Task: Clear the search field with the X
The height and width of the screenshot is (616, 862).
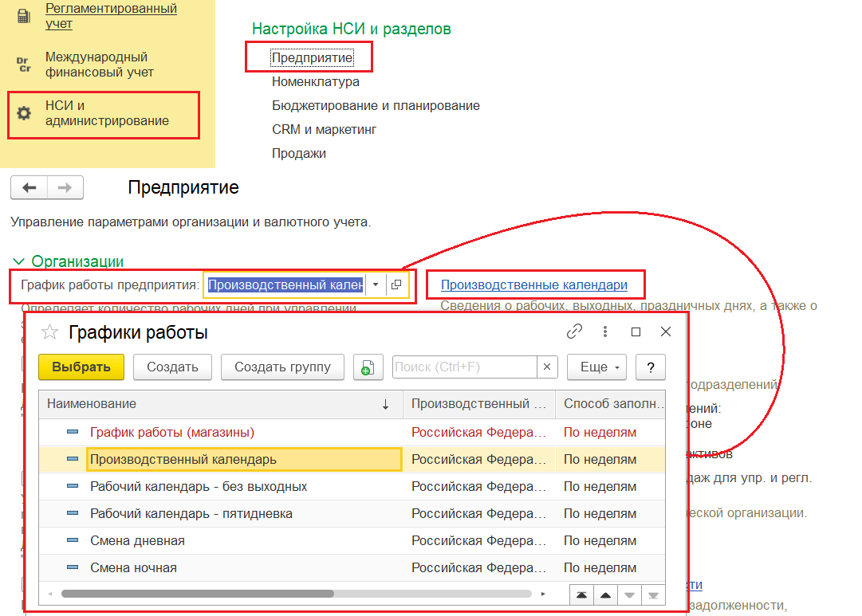Action: click(547, 367)
